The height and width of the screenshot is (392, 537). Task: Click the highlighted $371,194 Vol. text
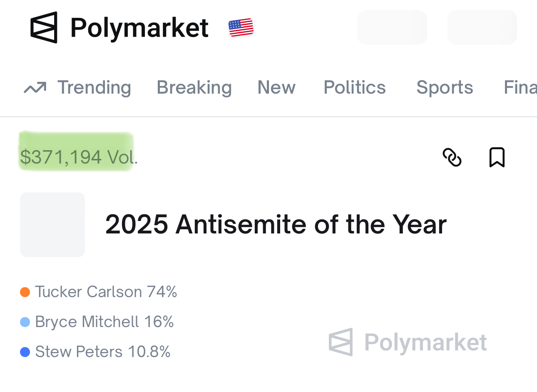click(x=78, y=157)
